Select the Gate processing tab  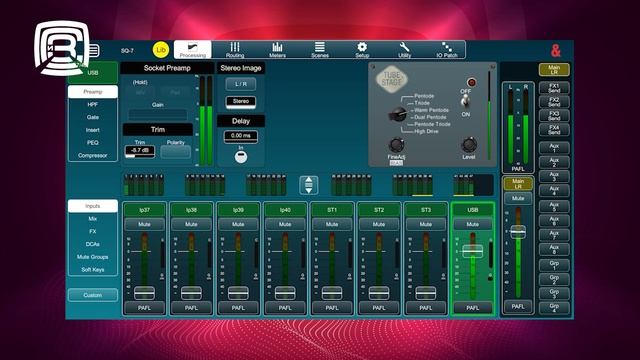(93, 117)
